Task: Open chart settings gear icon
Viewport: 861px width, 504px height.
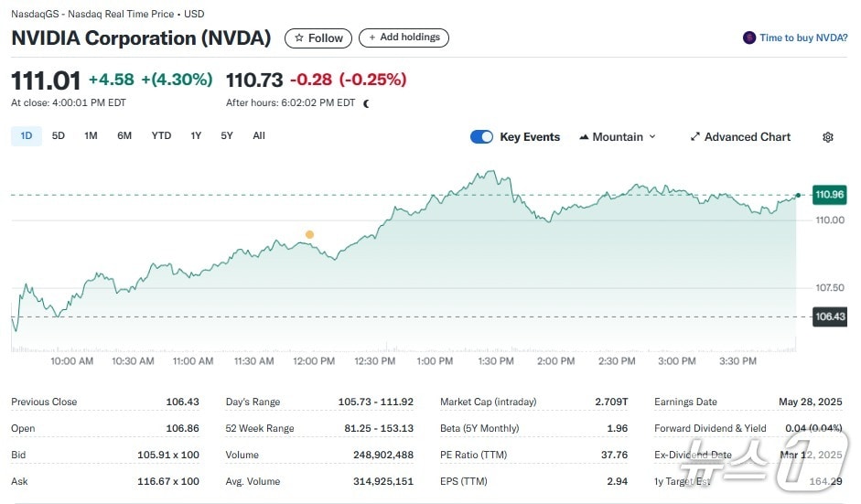Action: [x=827, y=137]
